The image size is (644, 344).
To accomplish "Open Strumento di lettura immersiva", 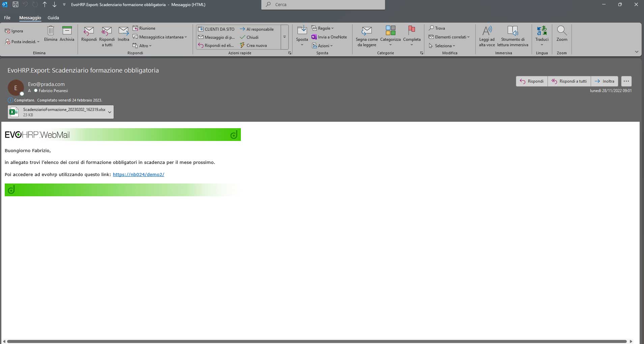I will coord(512,31).
